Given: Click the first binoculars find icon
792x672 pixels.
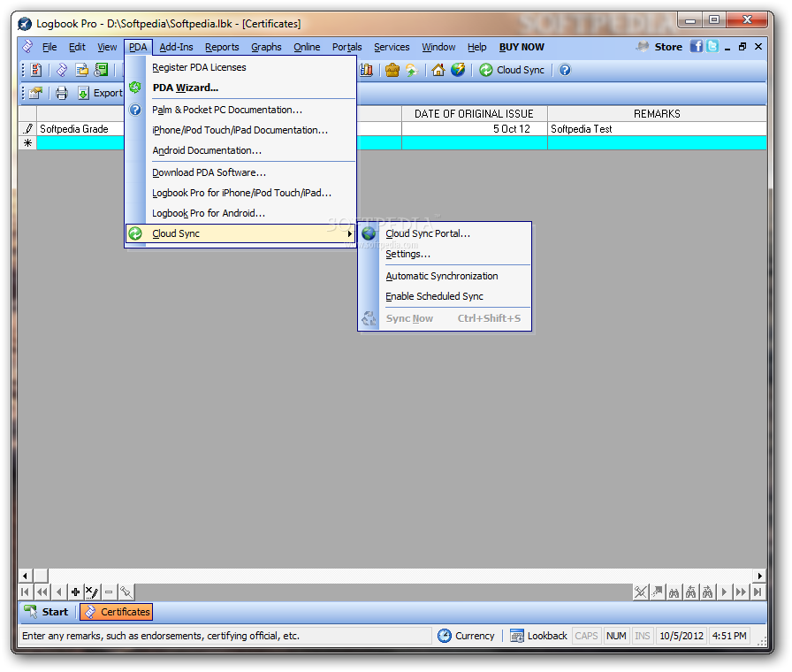Looking at the screenshot, I should [x=674, y=592].
